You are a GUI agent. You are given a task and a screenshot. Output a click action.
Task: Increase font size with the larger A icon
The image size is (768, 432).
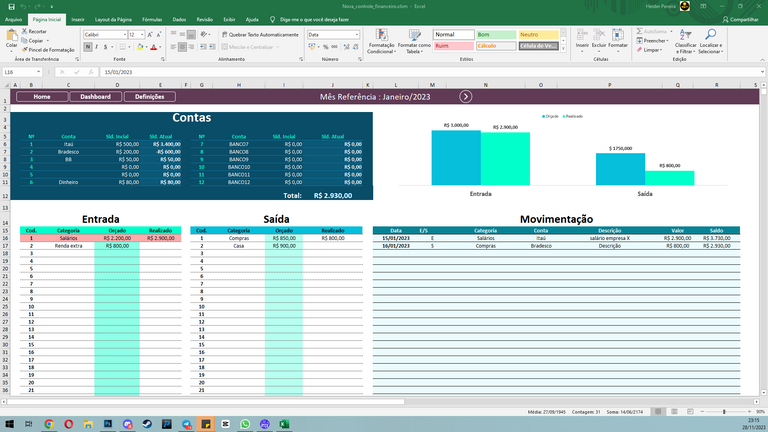[x=150, y=35]
